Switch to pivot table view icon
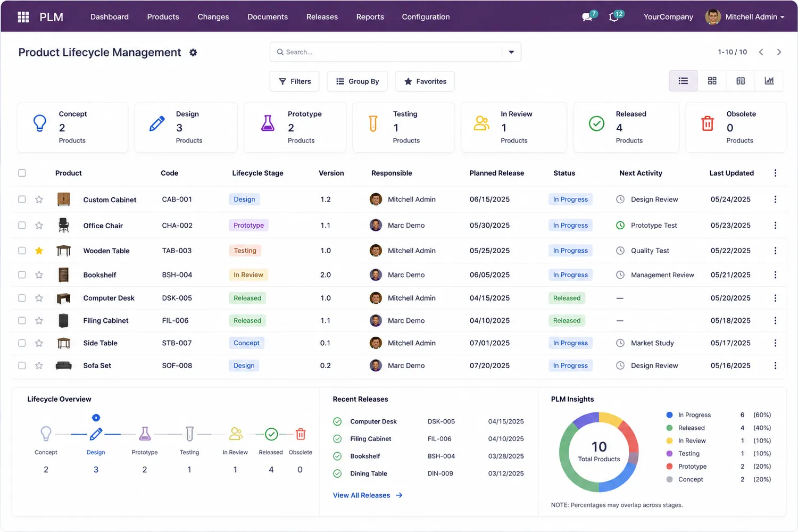The height and width of the screenshot is (532, 798). tap(741, 81)
